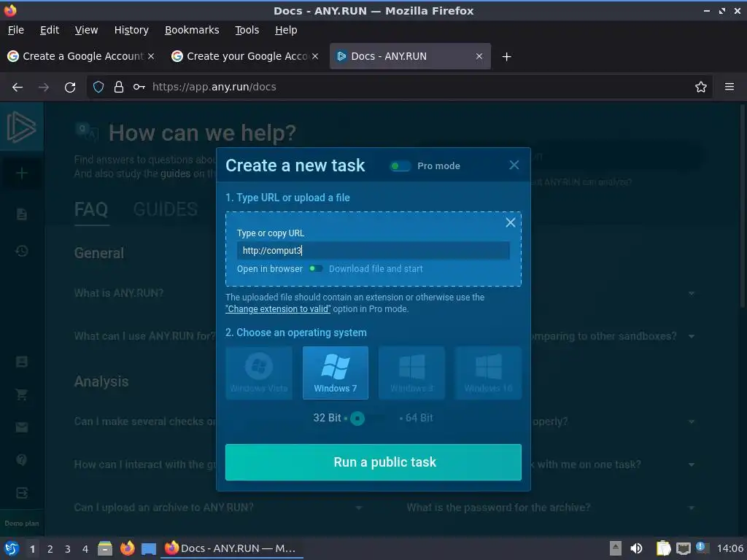Toggle Pro mode switch

click(400, 166)
